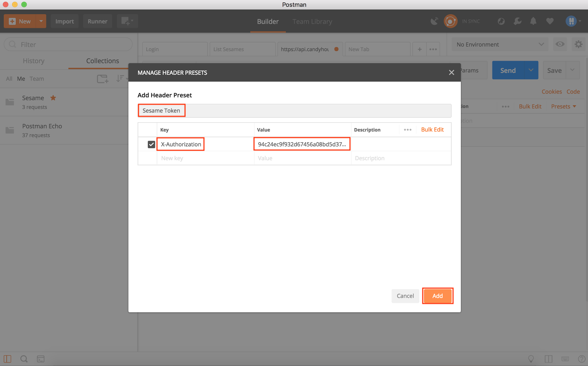Image resolution: width=588 pixels, height=366 pixels.
Task: Select the All collections filter
Action: (9, 79)
